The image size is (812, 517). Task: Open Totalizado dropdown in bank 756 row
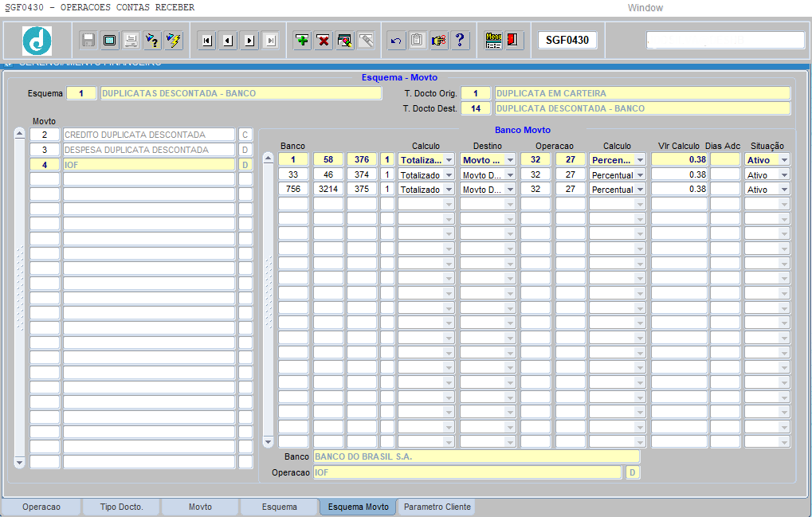[x=449, y=190]
